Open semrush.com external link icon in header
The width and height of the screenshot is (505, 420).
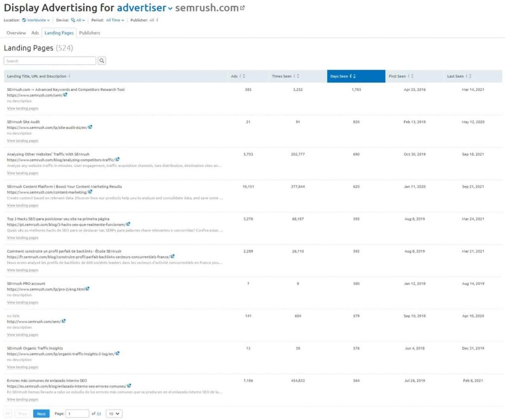[242, 8]
